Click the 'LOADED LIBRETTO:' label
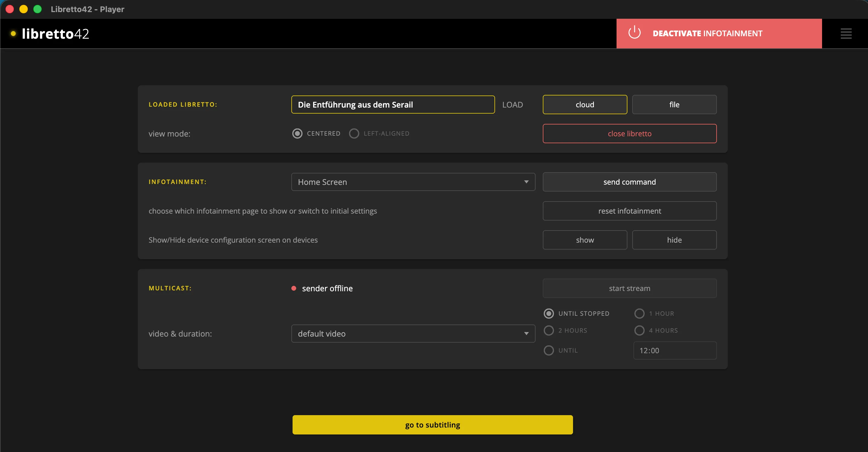The height and width of the screenshot is (452, 868). coord(183,105)
